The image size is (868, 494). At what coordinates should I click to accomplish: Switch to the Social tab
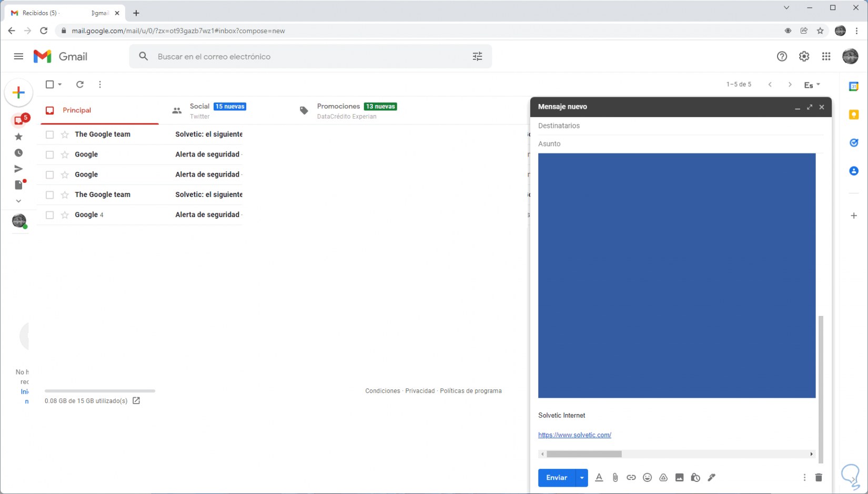[225, 110]
